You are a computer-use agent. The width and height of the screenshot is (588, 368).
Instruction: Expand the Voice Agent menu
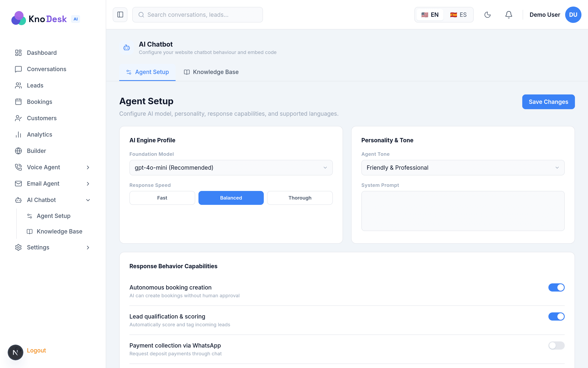pyautogui.click(x=53, y=167)
